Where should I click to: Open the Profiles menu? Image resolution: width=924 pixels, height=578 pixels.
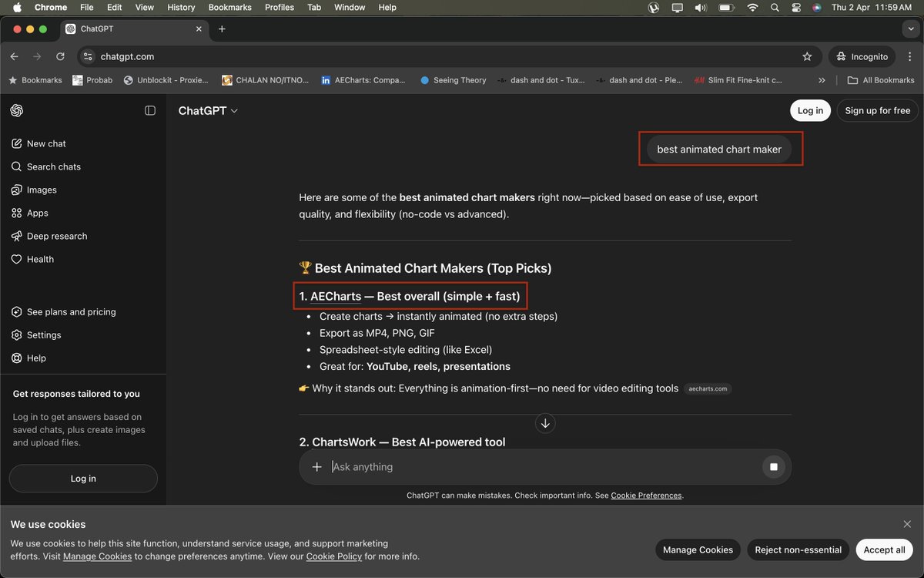click(280, 7)
